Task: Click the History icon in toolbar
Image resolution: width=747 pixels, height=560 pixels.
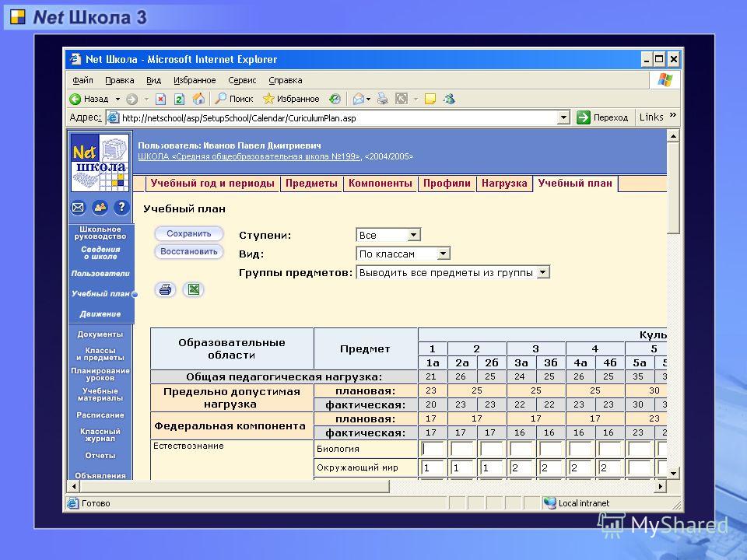Action: (x=335, y=99)
